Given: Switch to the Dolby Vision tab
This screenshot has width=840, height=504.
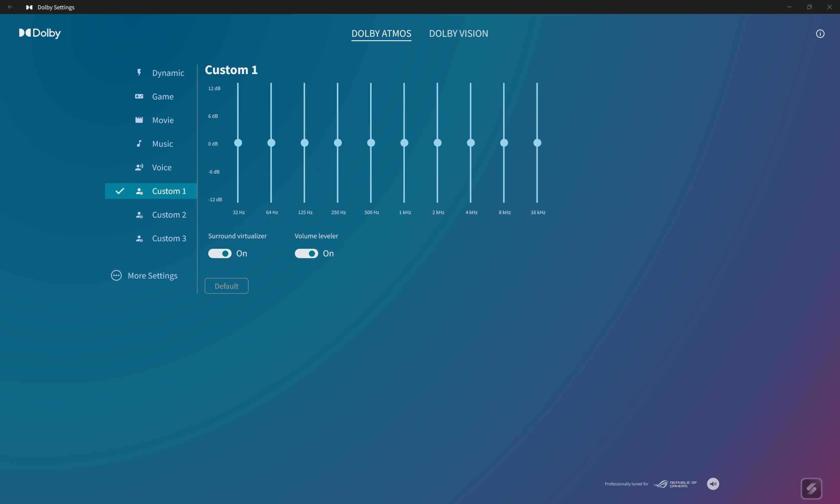Looking at the screenshot, I should point(458,33).
